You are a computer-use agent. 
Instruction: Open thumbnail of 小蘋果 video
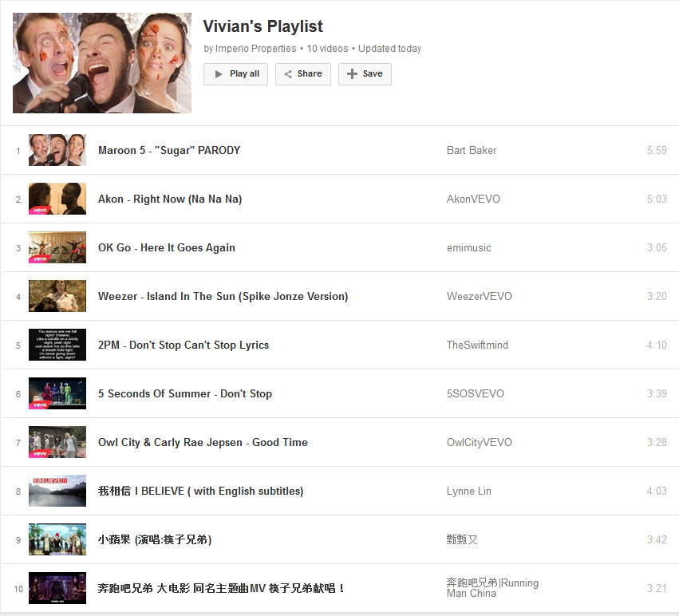point(57,539)
